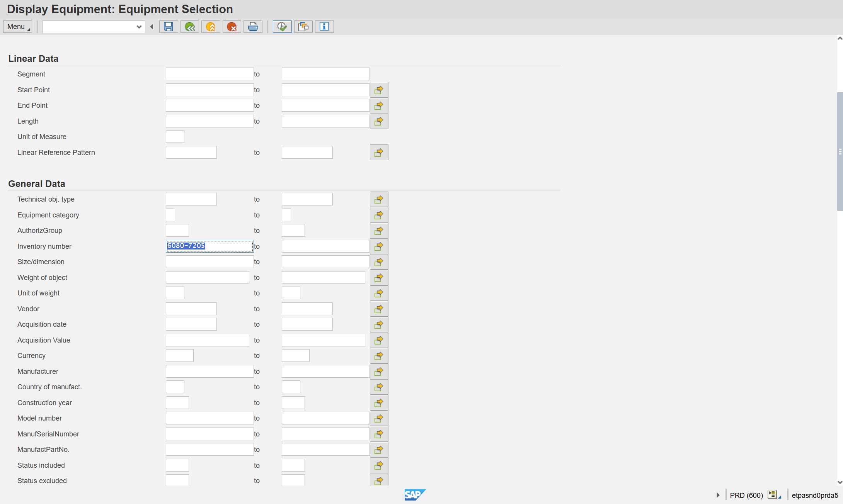The width and height of the screenshot is (843, 504).
Task: Click the vertical scrollbar thumb
Action: [840, 151]
